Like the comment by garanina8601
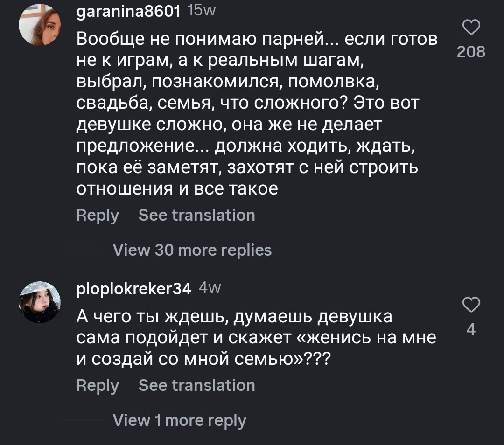 coord(470,28)
